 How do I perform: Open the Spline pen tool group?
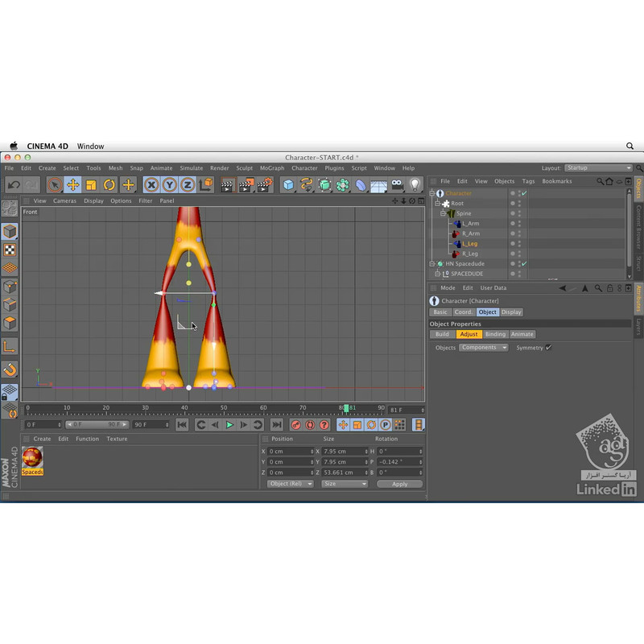307,185
